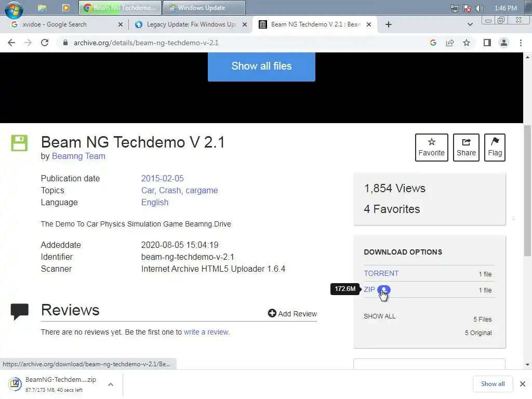Show all downloads
The width and height of the screenshot is (532, 399).
click(x=493, y=384)
